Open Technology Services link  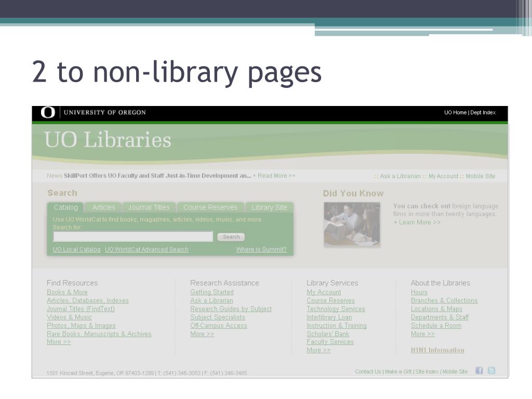click(x=336, y=309)
